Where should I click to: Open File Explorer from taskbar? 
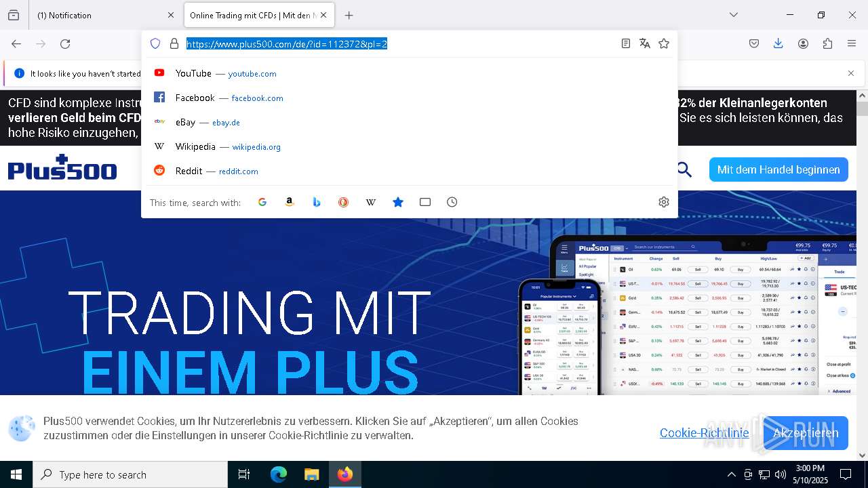pyautogui.click(x=311, y=474)
